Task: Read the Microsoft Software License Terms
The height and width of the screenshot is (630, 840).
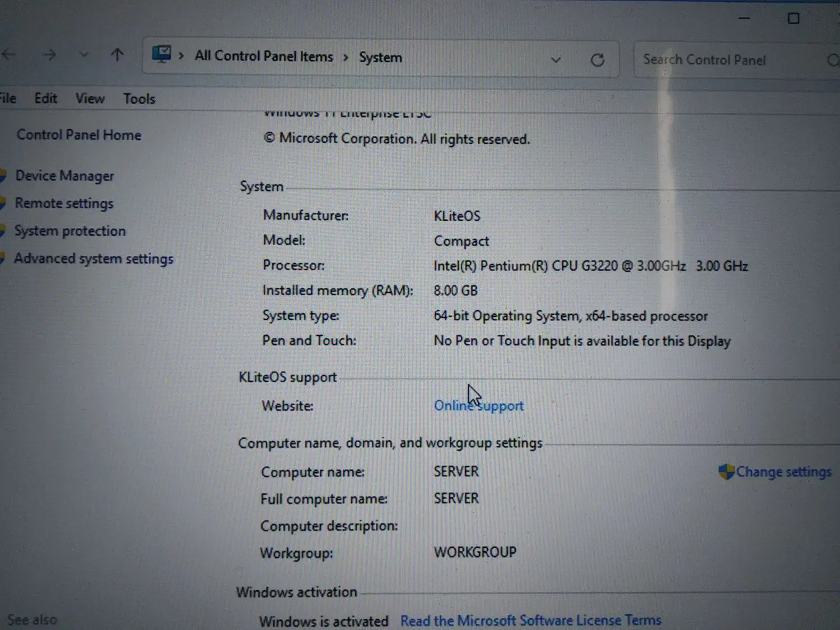Action: (530, 620)
